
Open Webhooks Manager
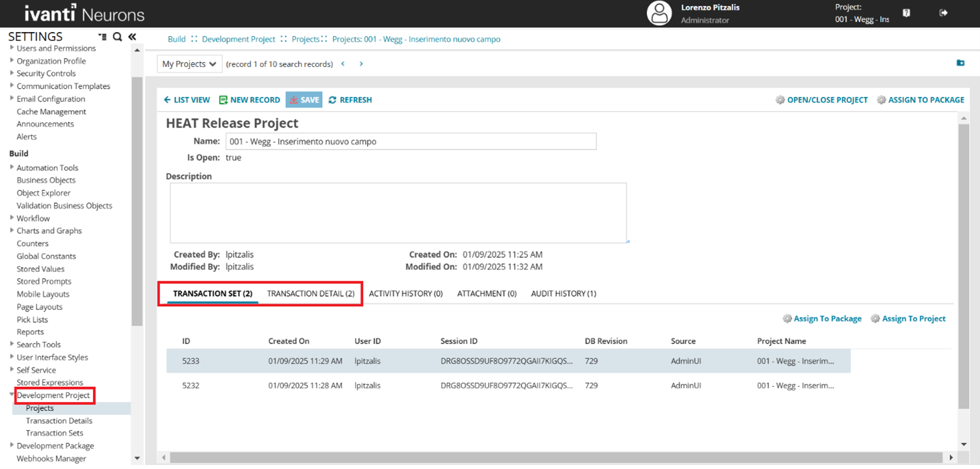(x=51, y=458)
